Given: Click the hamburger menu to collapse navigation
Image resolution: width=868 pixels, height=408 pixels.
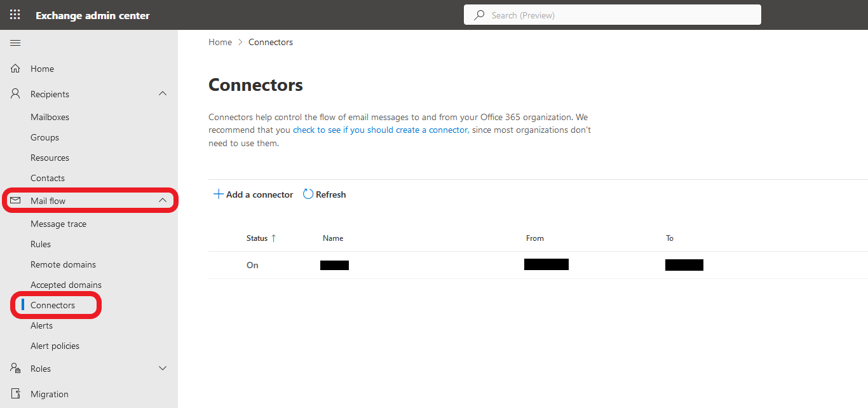Looking at the screenshot, I should pyautogui.click(x=15, y=43).
